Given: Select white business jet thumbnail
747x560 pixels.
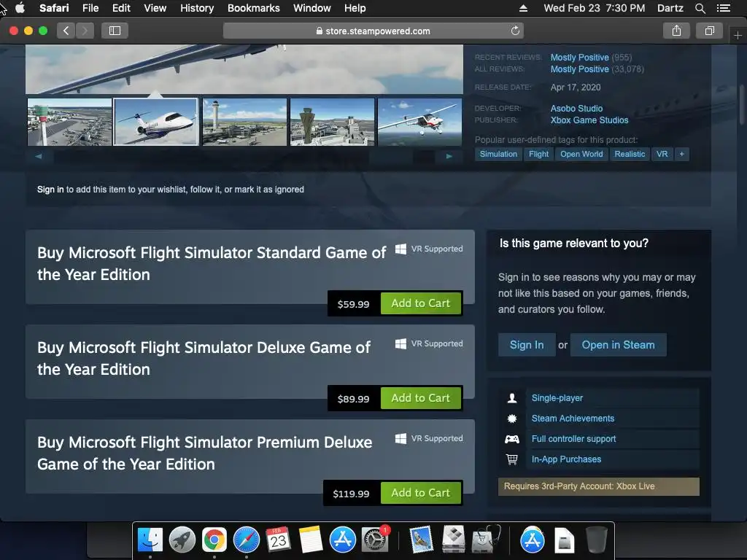Looking at the screenshot, I should tap(156, 122).
